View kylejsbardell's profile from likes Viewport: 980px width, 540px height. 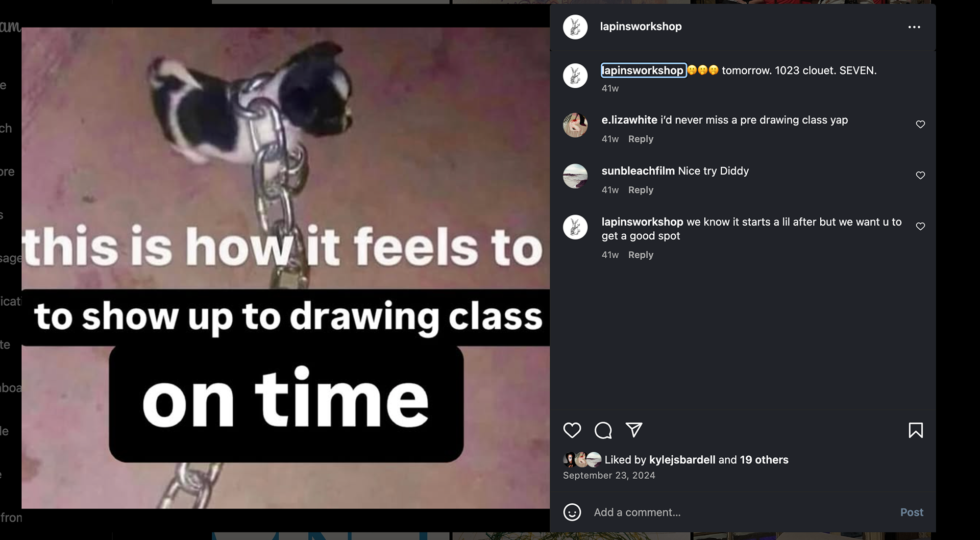(x=682, y=460)
